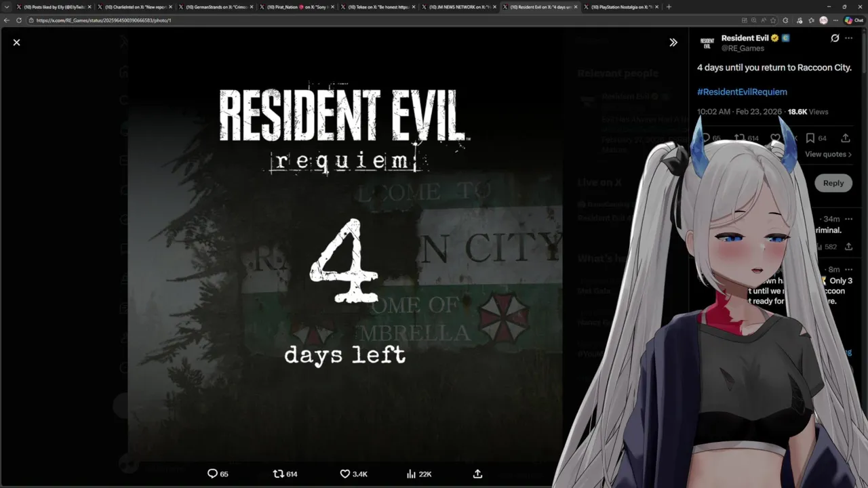The height and width of the screenshot is (488, 868).
Task: Open View quotes link
Action: (x=828, y=155)
